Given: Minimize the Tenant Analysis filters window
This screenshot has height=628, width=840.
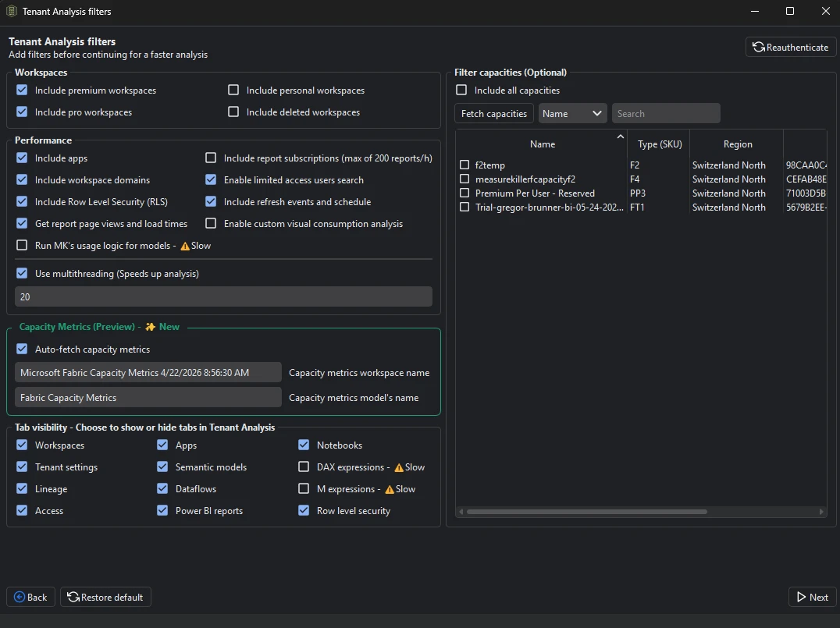Looking at the screenshot, I should tap(755, 11).
